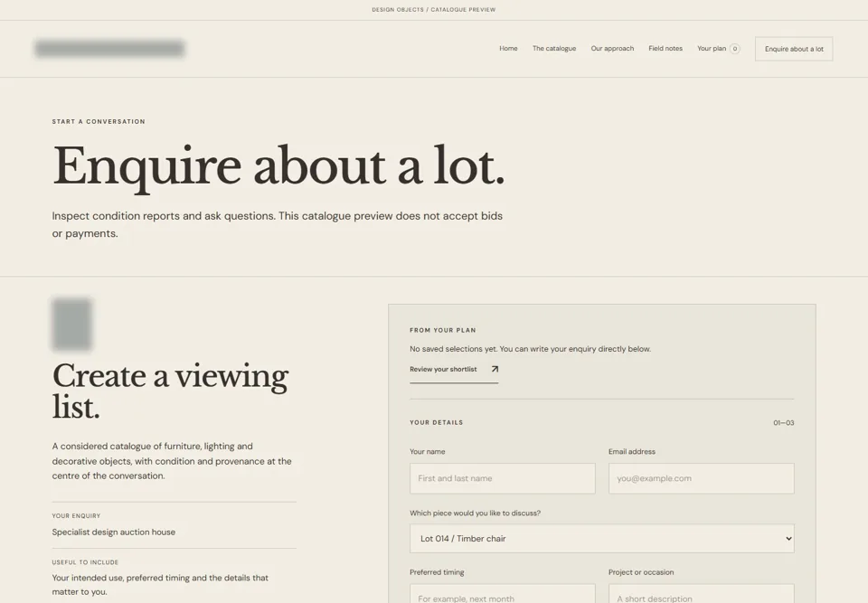The width and height of the screenshot is (868, 603).
Task: Visit the Field notes section
Action: click(665, 49)
